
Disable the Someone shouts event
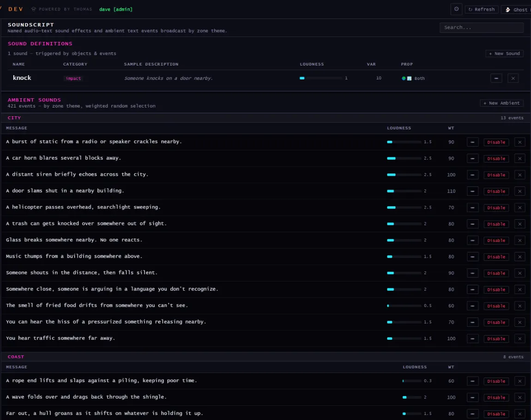[496, 273]
